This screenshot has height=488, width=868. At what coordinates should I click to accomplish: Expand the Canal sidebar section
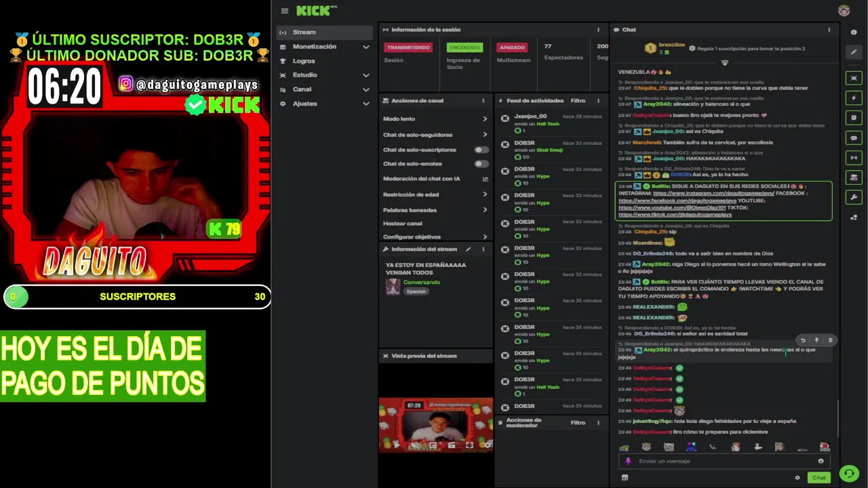point(366,89)
